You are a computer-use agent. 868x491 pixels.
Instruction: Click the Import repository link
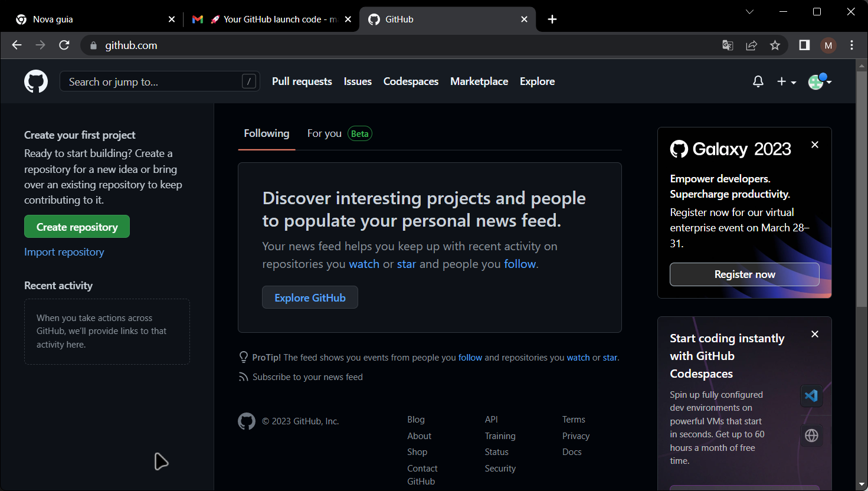point(64,252)
